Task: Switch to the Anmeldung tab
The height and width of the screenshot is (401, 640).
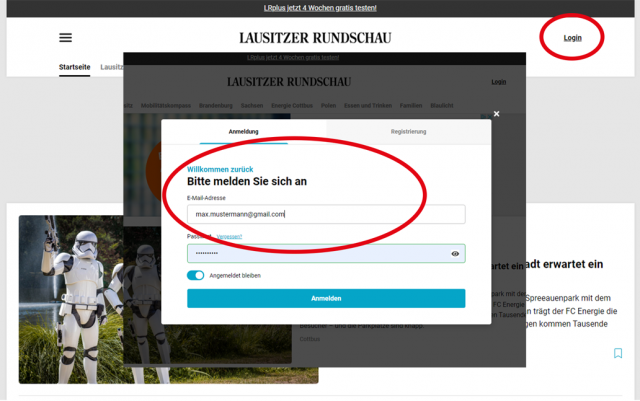Action: coord(243,132)
